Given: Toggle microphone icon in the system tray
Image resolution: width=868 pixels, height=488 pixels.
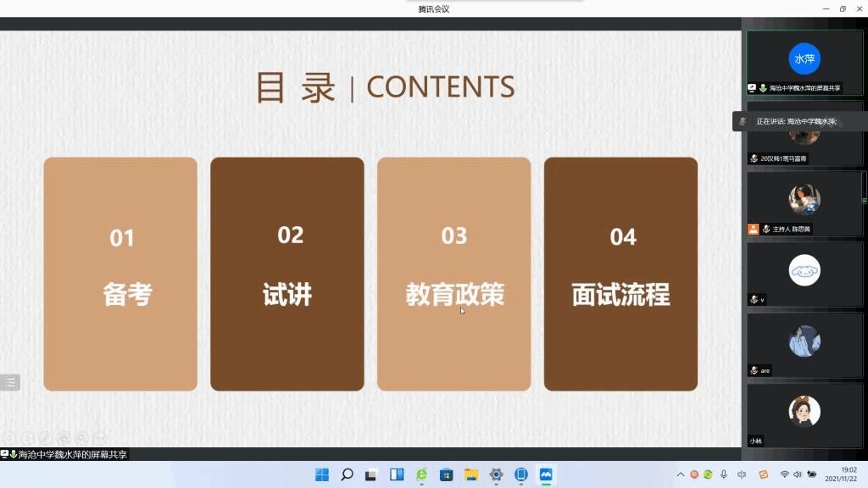Looking at the screenshot, I should (x=723, y=474).
